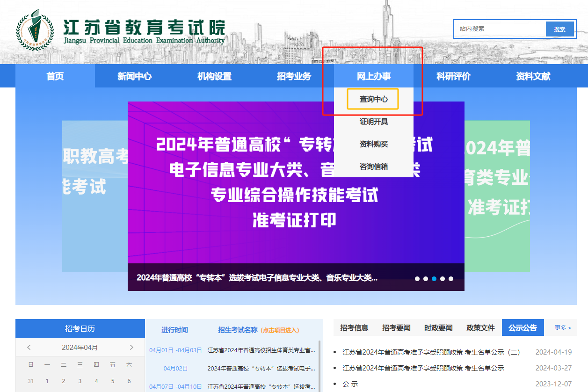The width and height of the screenshot is (588, 392).
Task: Click the 进行时间 column header
Action: (x=174, y=330)
